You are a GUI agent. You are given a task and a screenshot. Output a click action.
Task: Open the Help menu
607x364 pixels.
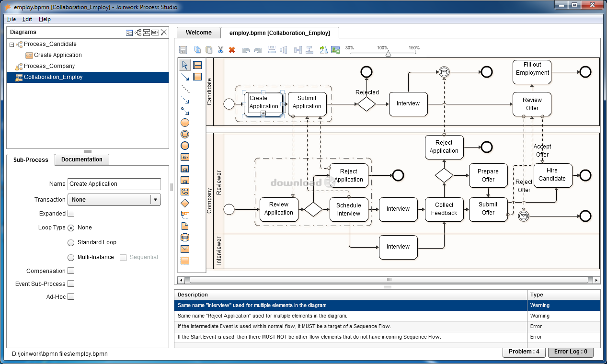tap(45, 19)
